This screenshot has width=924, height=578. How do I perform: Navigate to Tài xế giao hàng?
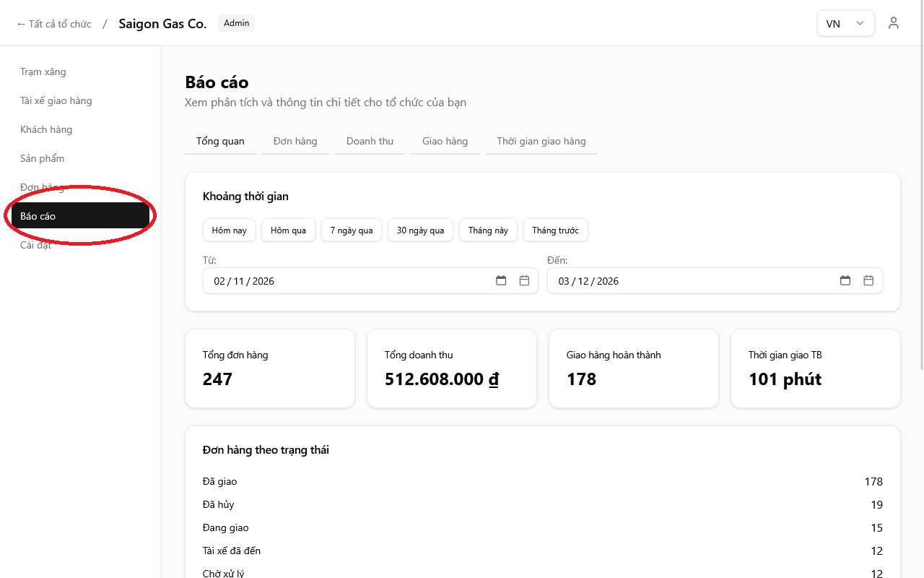[x=56, y=100]
